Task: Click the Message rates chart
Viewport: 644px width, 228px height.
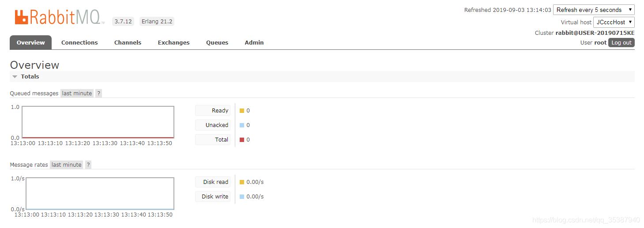Action: point(100,194)
